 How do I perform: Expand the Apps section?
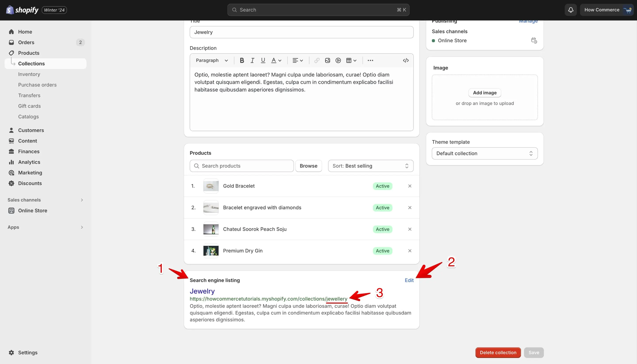click(82, 227)
